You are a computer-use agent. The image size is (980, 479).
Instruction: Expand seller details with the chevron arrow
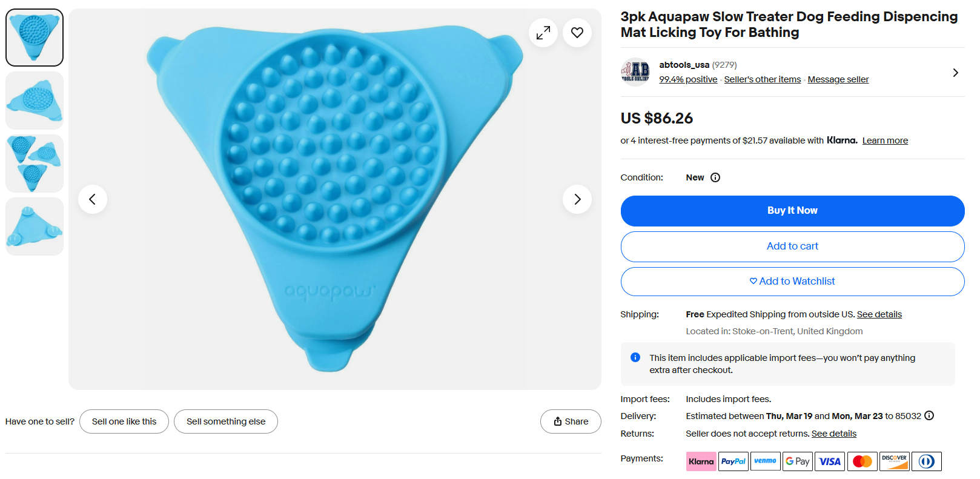[955, 73]
